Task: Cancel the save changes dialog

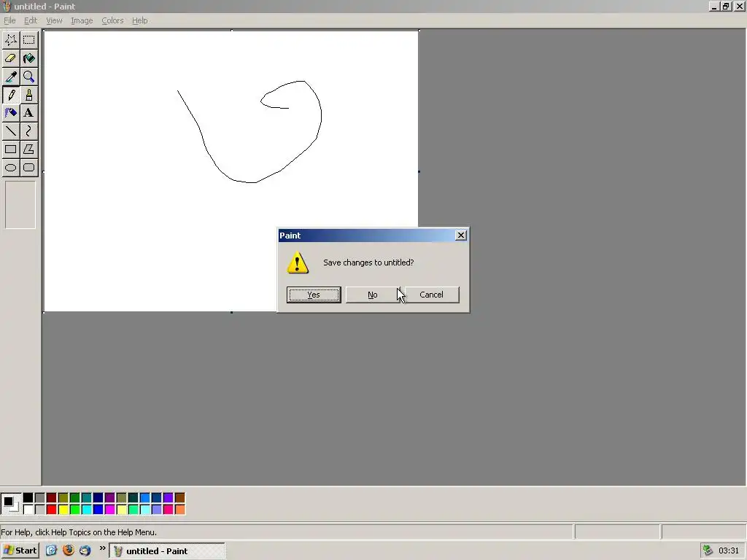Action: coord(432,295)
